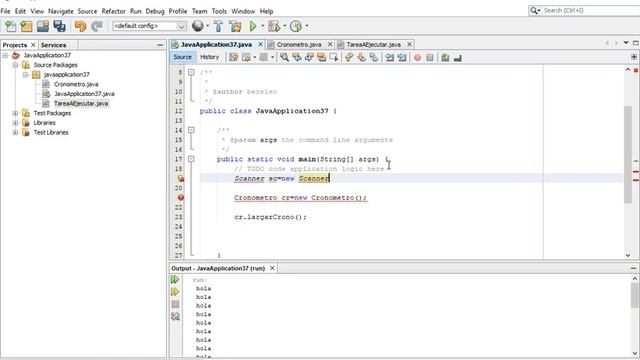
Task: Minimize the Projects panel
Action: point(160,45)
